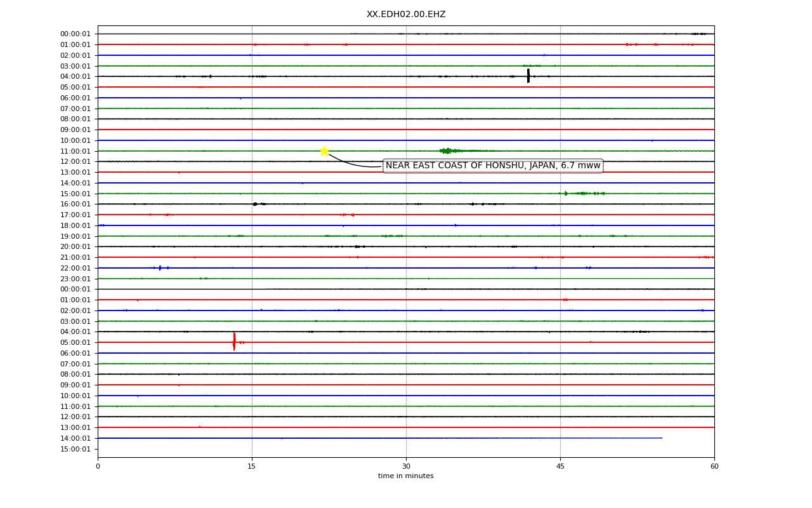Click the 11:00:01 row time label

75,151
